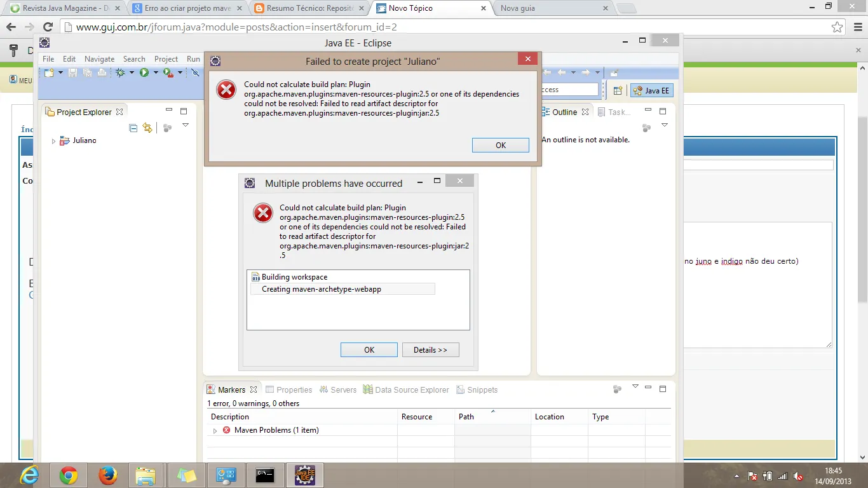Viewport: 868px width, 488px height.
Task: Click OK in 'Failed to create project' dialog
Action: point(501,146)
